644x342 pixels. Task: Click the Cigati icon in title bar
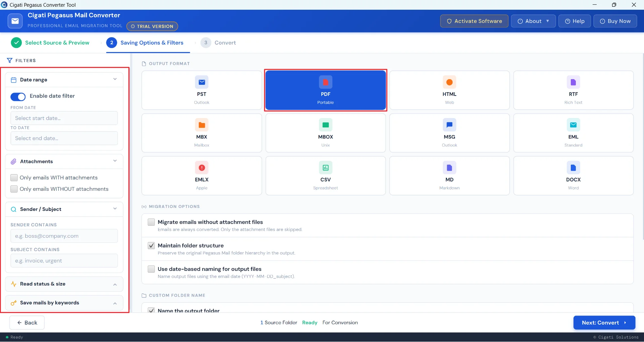pos(4,5)
